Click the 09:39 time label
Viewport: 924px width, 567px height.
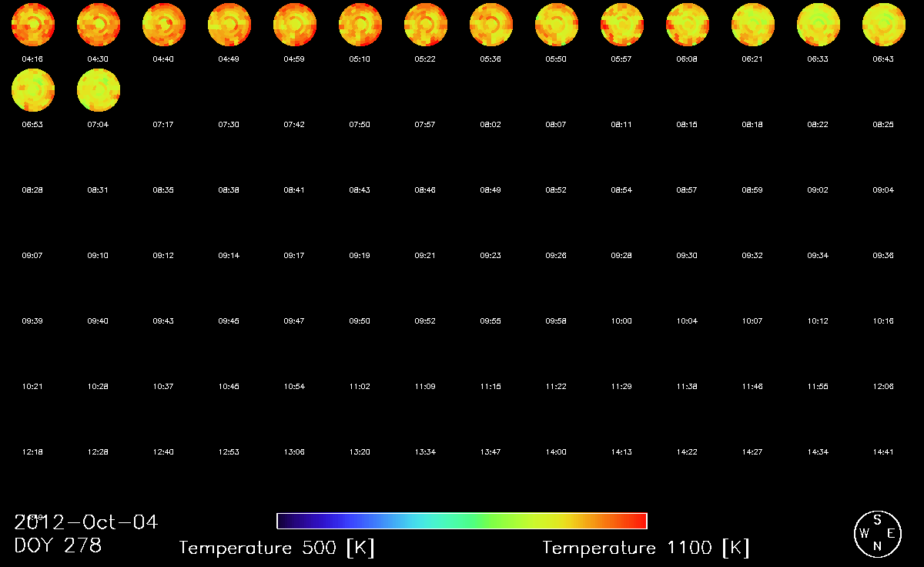point(32,320)
